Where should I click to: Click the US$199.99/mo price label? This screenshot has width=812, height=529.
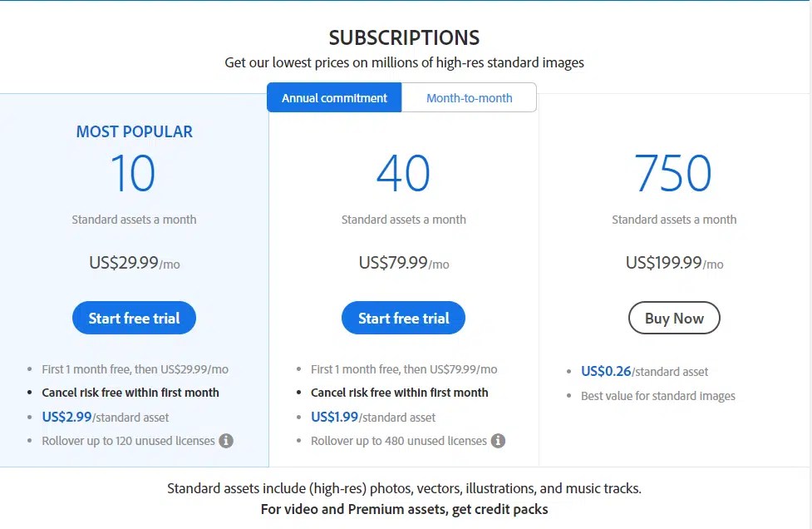[673, 264]
